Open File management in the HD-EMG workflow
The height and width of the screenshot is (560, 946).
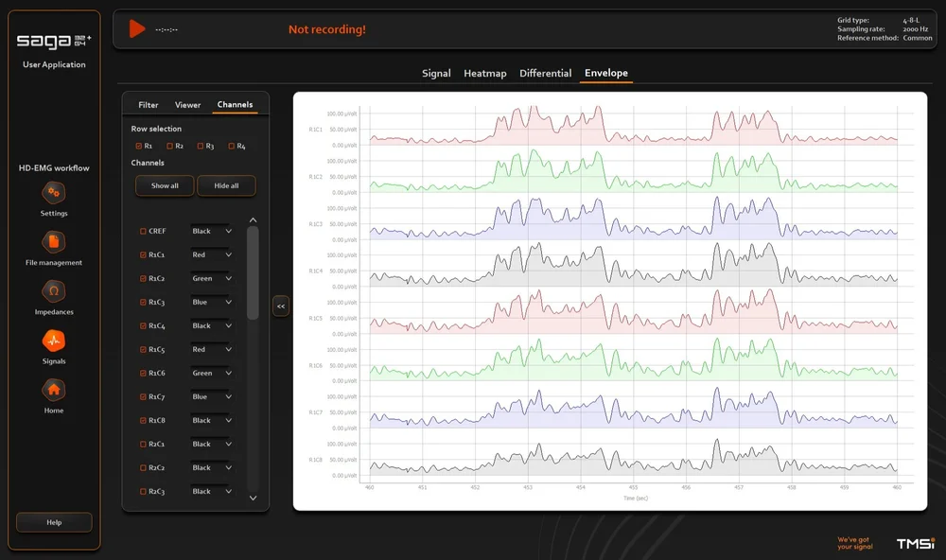[54, 244]
